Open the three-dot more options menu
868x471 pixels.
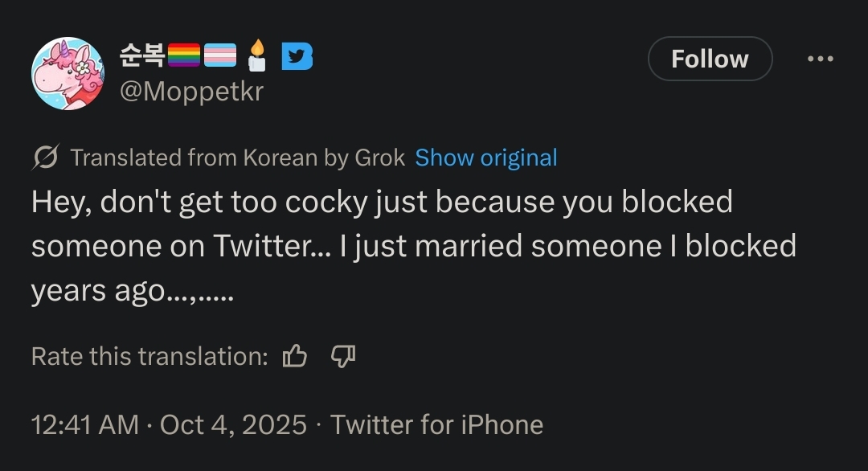[x=820, y=59]
